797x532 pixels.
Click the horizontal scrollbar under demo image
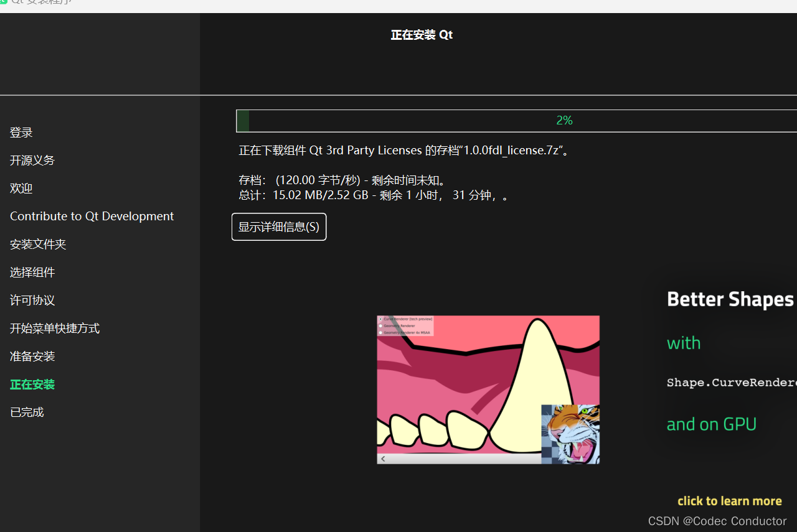pos(459,459)
